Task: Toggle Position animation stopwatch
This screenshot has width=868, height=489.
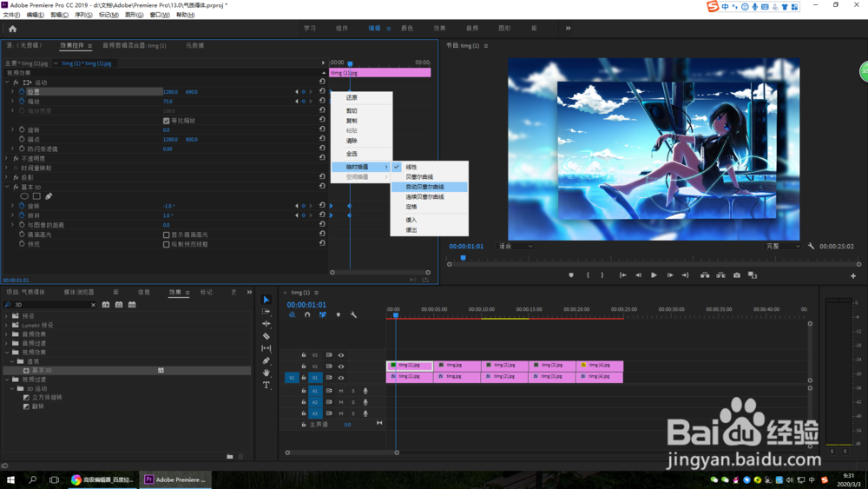Action: point(23,91)
